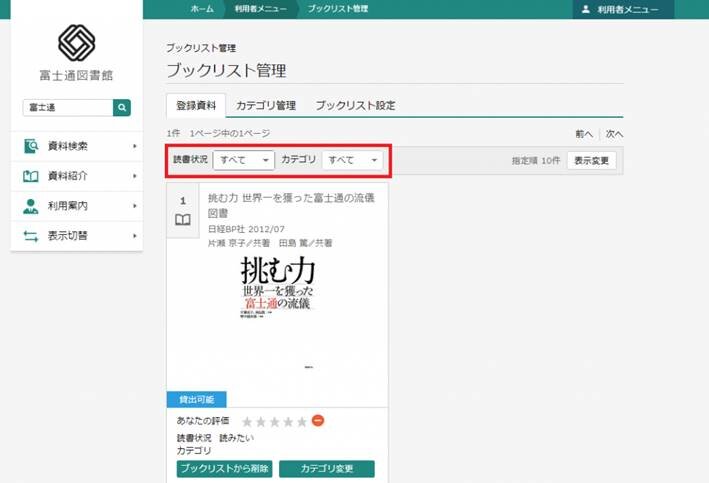Screen dimensions: 709x483
Task: Click the 表示切替 arrows icon
Action: point(31,236)
